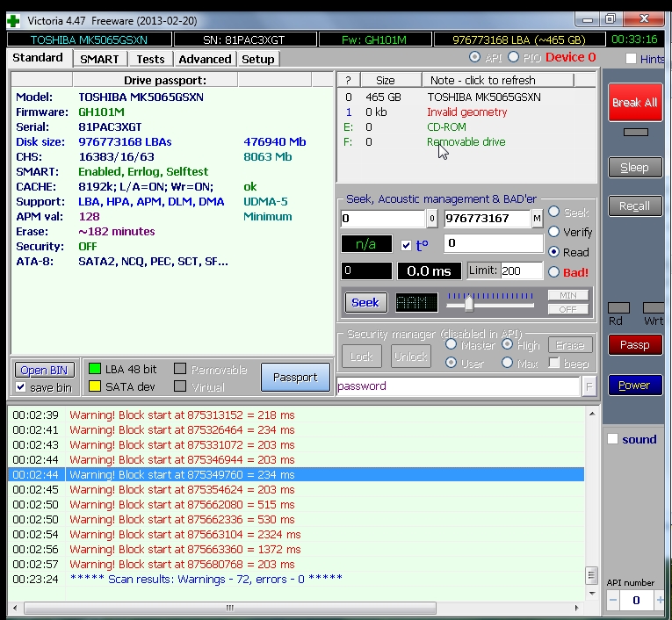Select drive 0 TOSHIBA MK5065GSXN in list

click(x=466, y=97)
